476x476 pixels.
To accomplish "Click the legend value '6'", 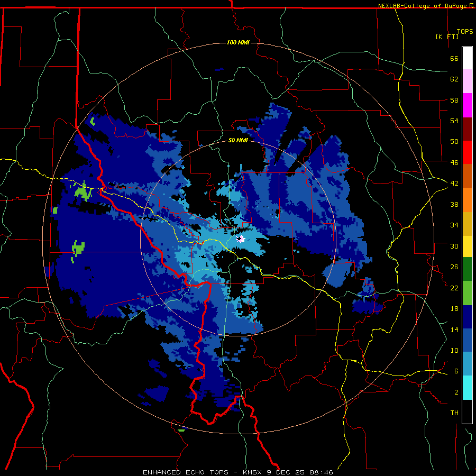I will pyautogui.click(x=456, y=371).
